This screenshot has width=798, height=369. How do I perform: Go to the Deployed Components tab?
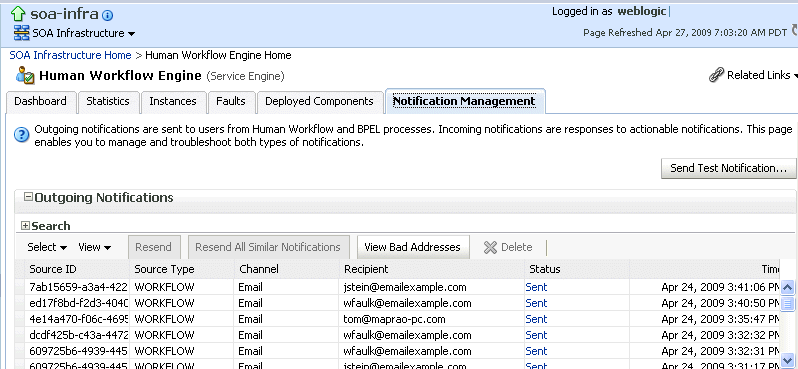point(319,101)
